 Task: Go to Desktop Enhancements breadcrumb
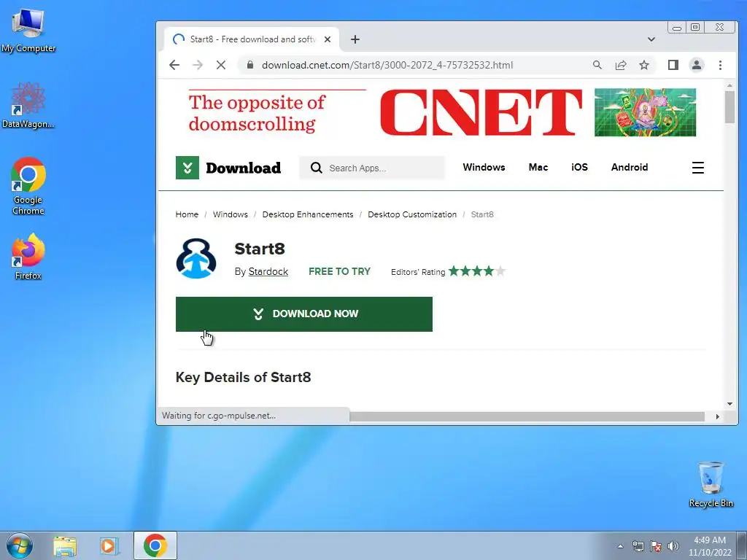click(x=308, y=214)
